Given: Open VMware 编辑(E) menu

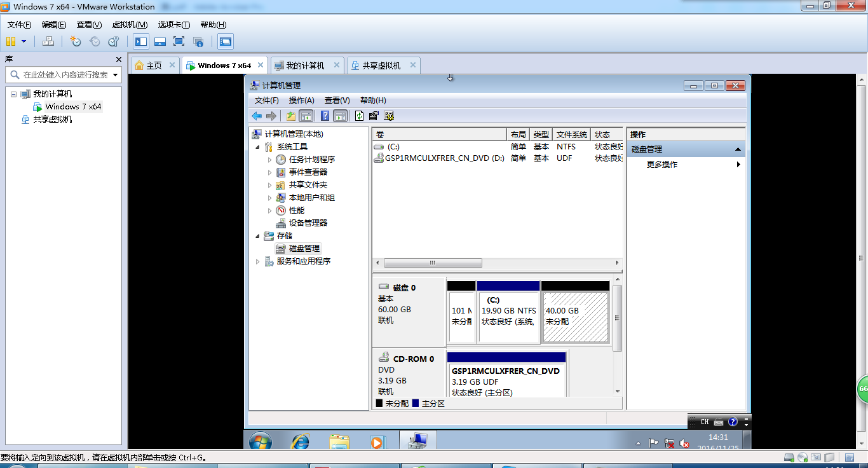Looking at the screenshot, I should (x=54, y=25).
